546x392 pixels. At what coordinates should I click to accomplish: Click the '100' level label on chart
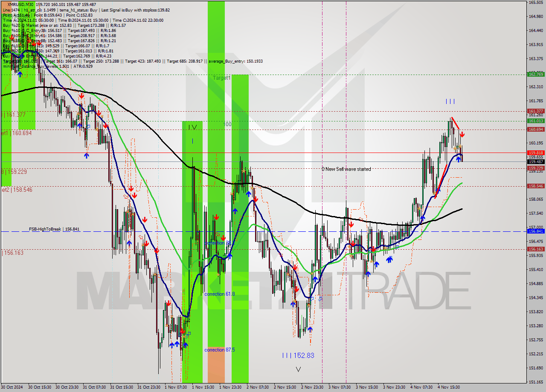click(228, 124)
